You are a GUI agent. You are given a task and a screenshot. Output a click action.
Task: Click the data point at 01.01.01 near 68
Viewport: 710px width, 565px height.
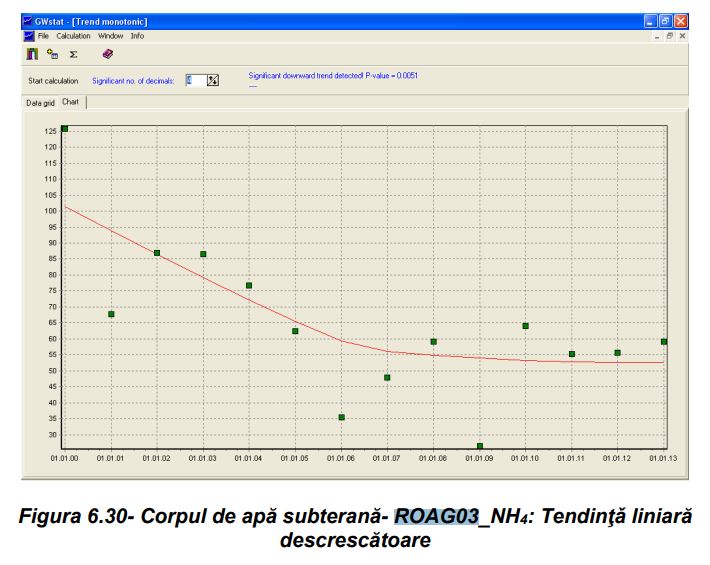111,314
